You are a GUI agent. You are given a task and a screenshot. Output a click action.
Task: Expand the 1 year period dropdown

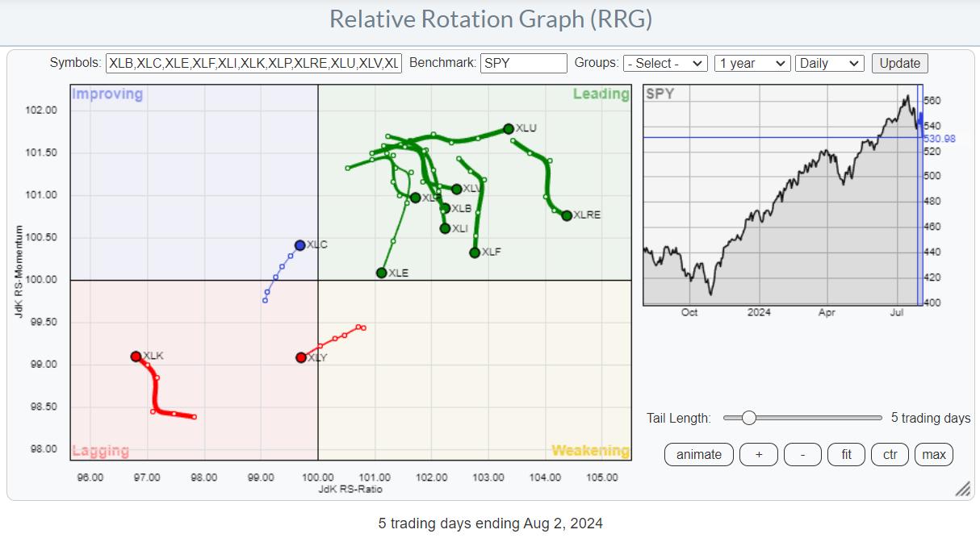pyautogui.click(x=752, y=63)
